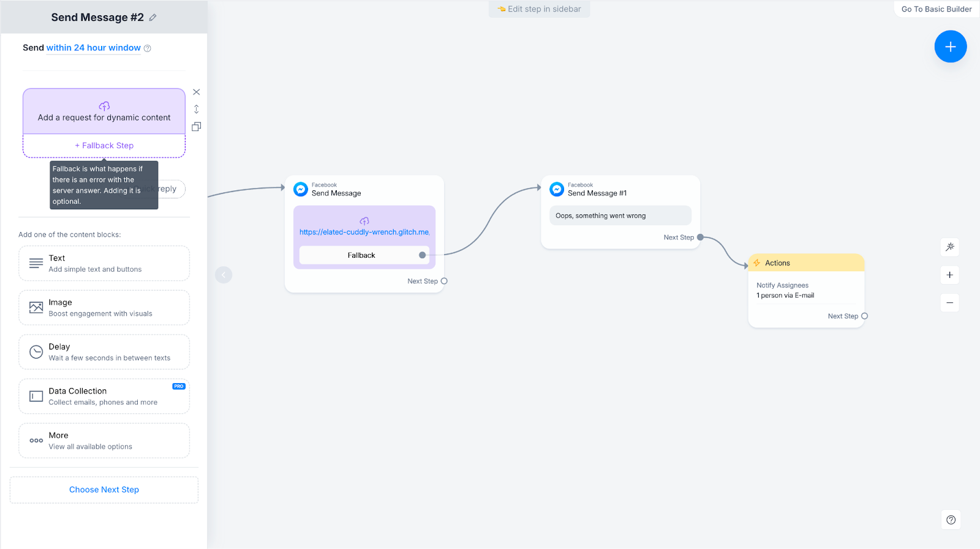Image resolution: width=980 pixels, height=549 pixels.
Task: Add a Data Collection block
Action: pos(104,397)
